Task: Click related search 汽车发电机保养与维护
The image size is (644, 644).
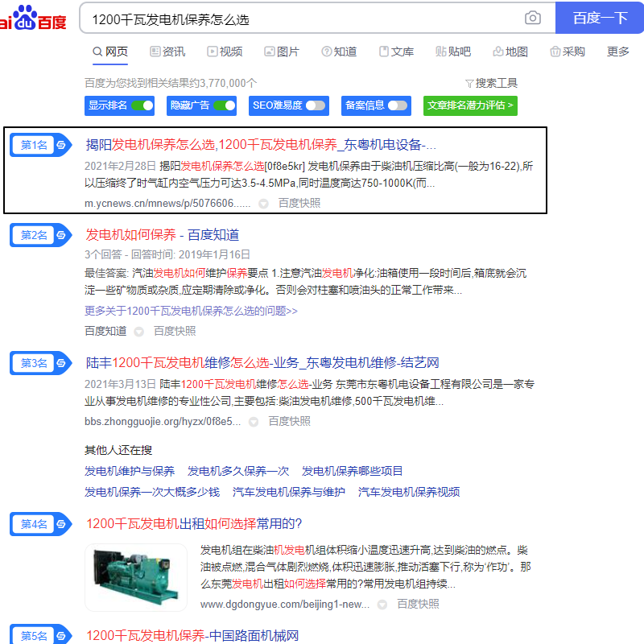Action: [289, 492]
